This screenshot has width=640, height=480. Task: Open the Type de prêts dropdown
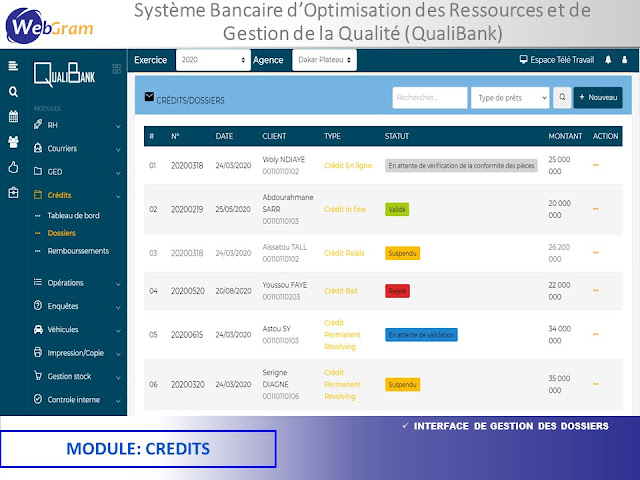(510, 98)
